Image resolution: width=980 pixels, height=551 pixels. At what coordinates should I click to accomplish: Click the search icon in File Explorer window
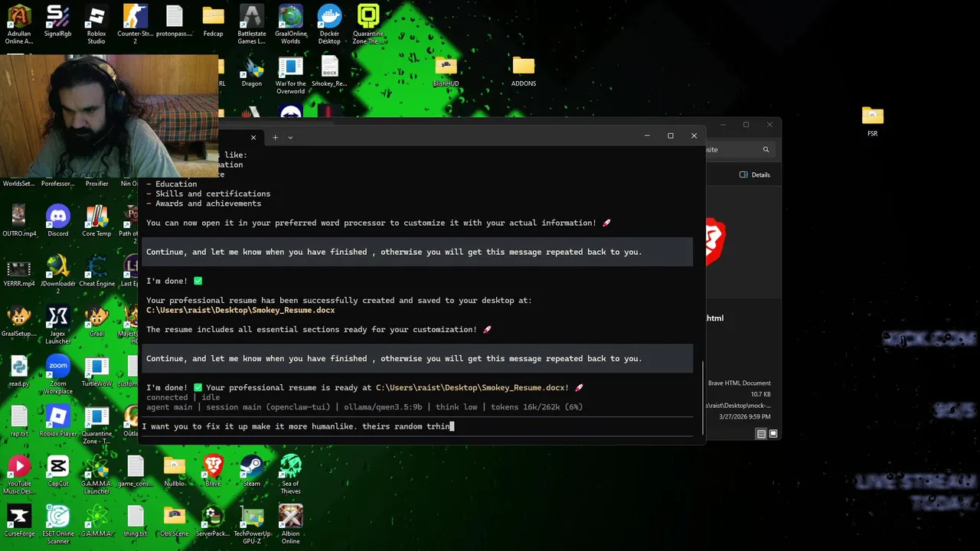pyautogui.click(x=766, y=150)
